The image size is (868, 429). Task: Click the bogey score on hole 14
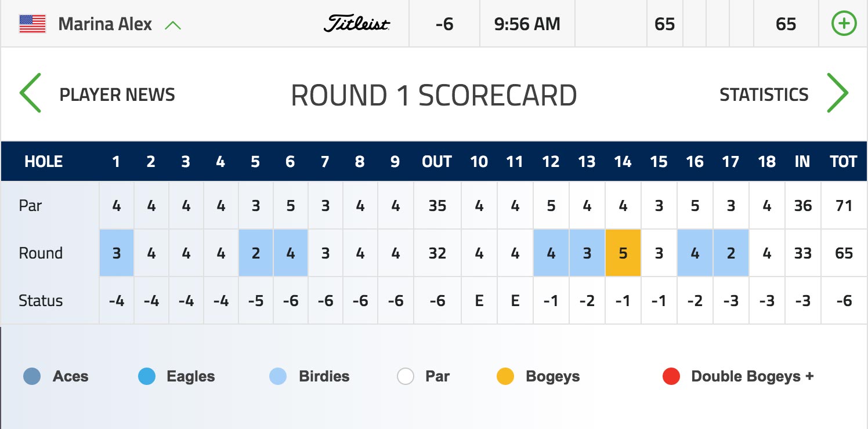[x=623, y=253]
